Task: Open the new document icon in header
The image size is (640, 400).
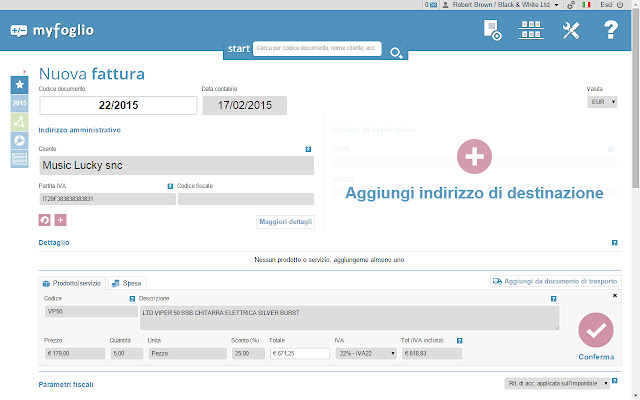Action: coord(492,30)
